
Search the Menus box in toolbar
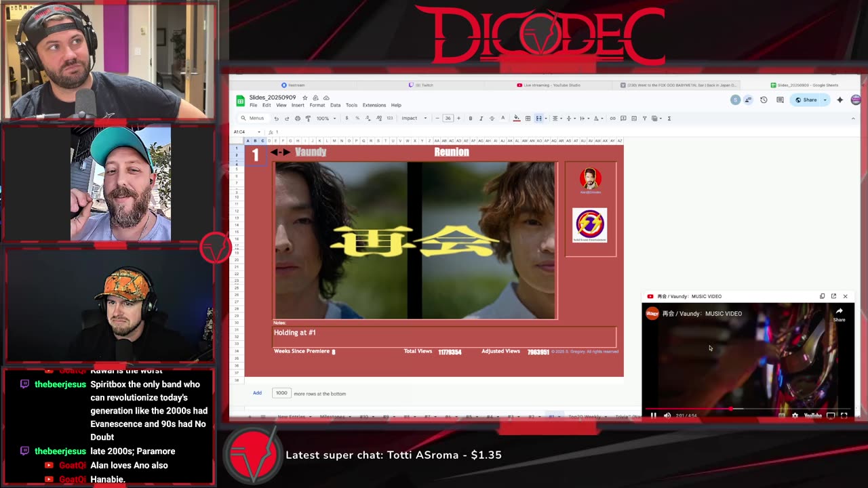(253, 119)
